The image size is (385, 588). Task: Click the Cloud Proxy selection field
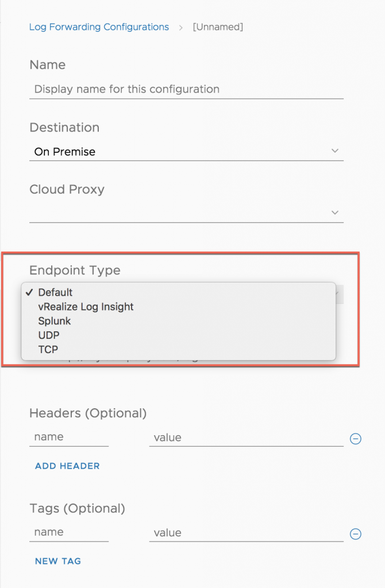coord(187,212)
